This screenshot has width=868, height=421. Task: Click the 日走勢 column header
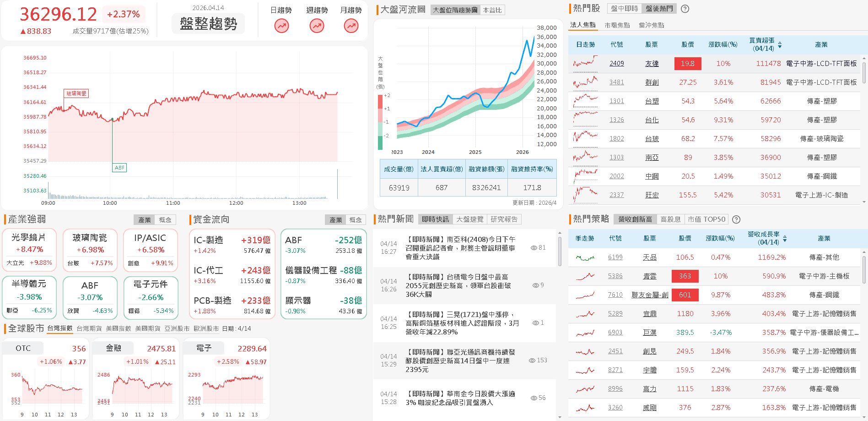585,45
